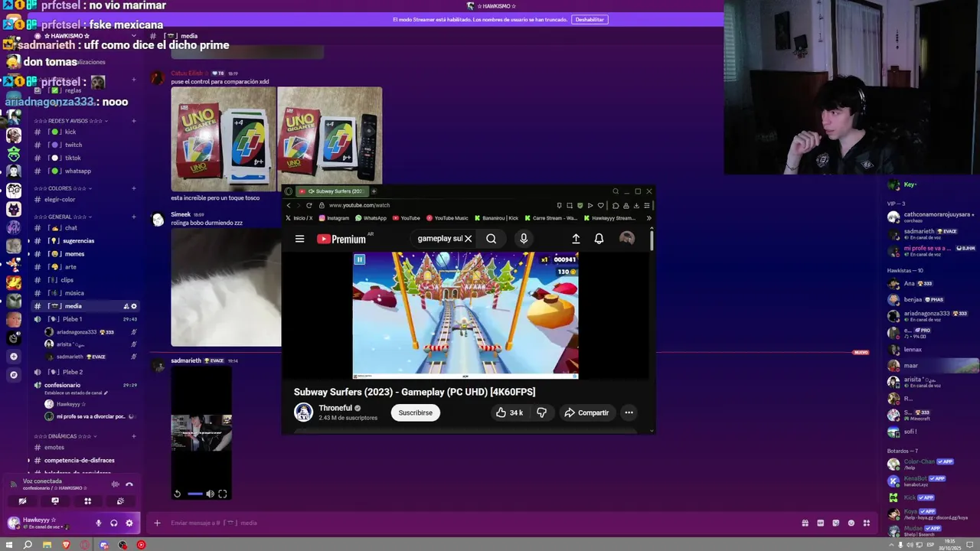The image size is (980, 551).
Task: Open the UNO cards image thumbnail
Action: (224, 139)
